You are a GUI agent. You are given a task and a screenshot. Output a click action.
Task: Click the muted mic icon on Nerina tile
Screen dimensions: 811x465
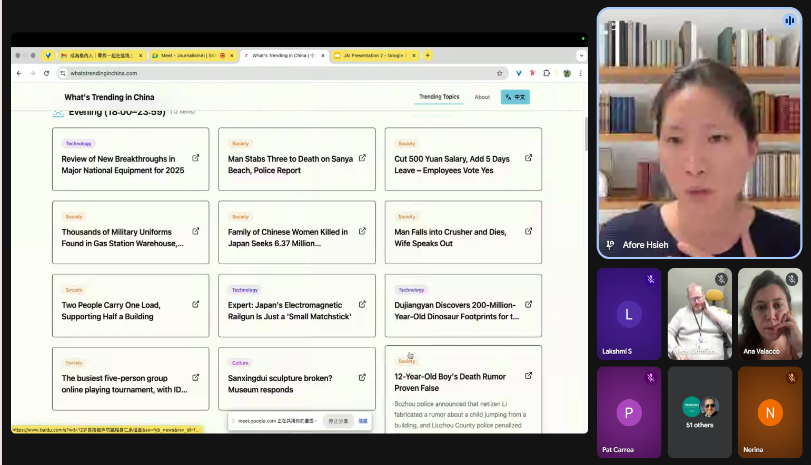coord(791,378)
